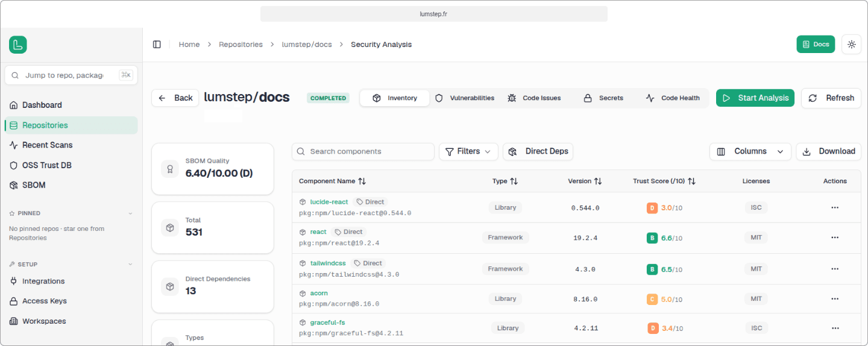The width and height of the screenshot is (868, 346).
Task: Open Access Keys in the sidebar
Action: pyautogui.click(x=71, y=301)
